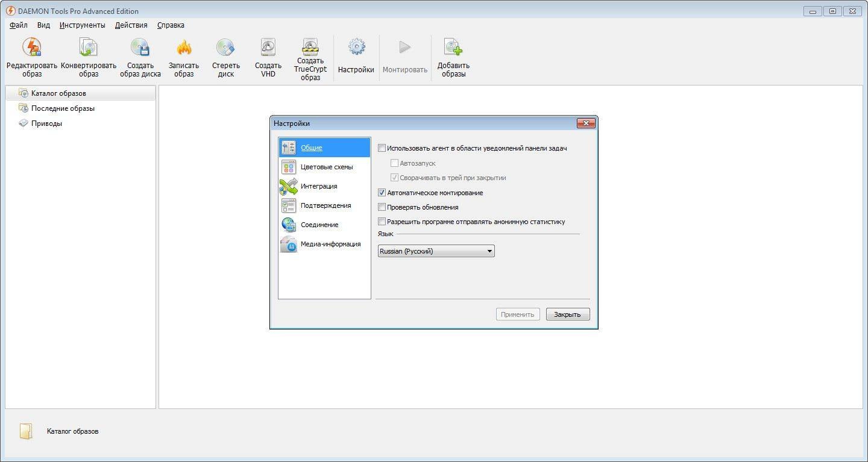Launch Создать TrueCrypt образ tool
The width and height of the screenshot is (868, 462).
[310, 59]
